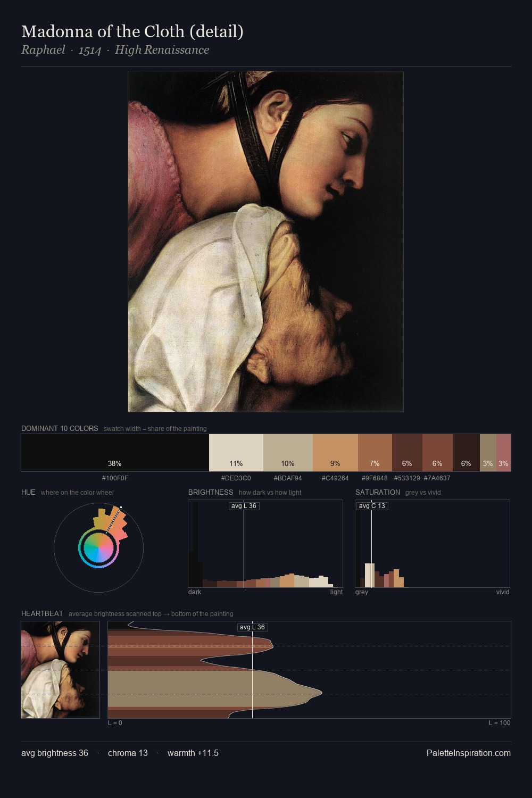Click the 'HUE' section label
Viewport: 532px width, 798px height.
28,492
